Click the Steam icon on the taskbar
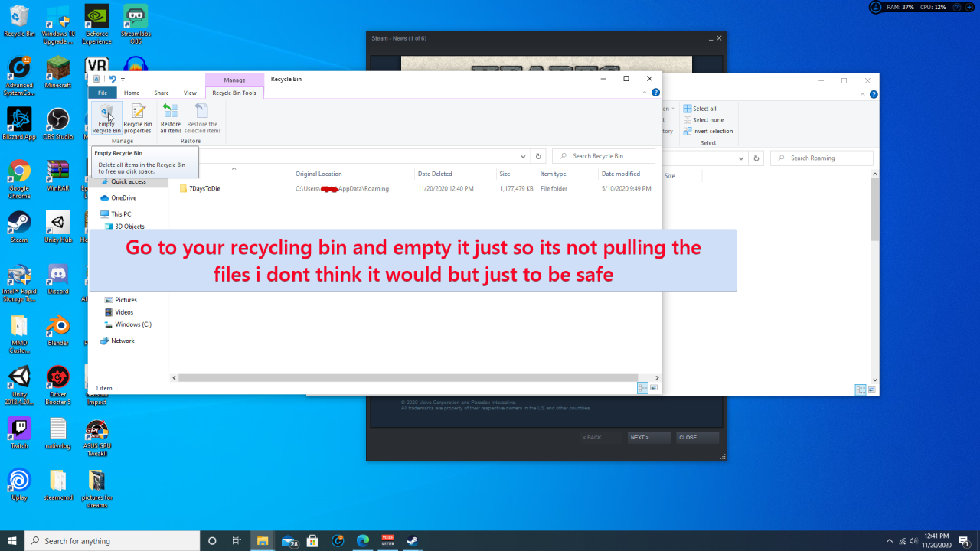980x551 pixels. pos(412,541)
